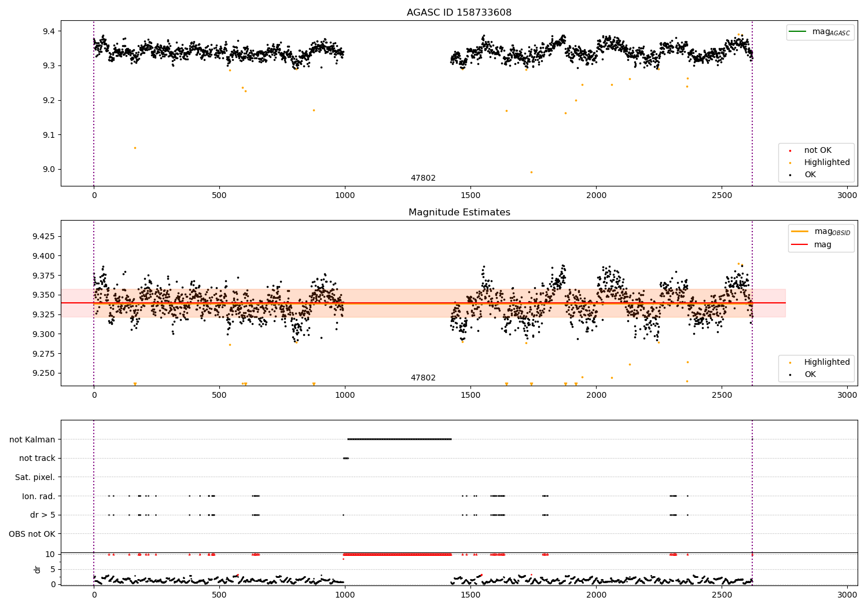
Task: Click the "dr > 5" row label
Action: [43, 515]
